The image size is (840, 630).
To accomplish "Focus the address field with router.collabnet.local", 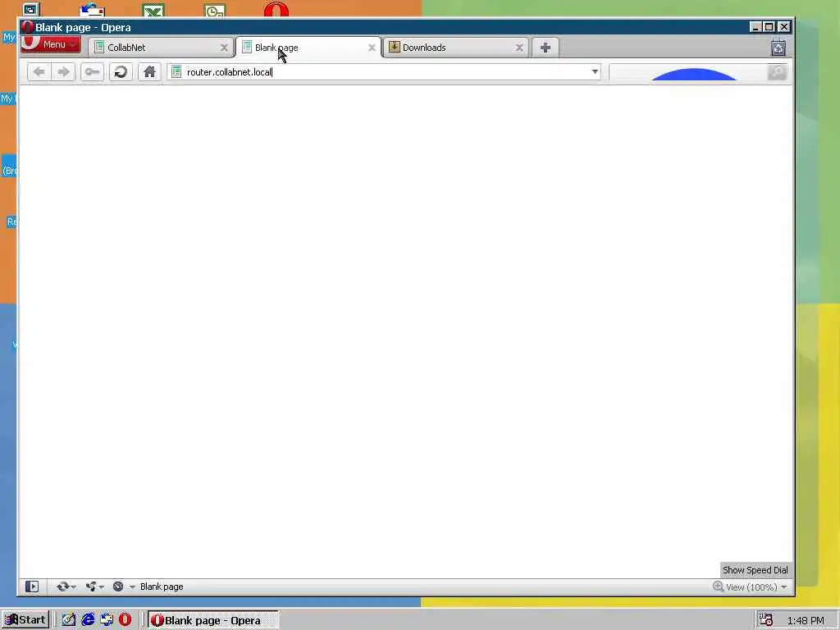I will click(386, 72).
